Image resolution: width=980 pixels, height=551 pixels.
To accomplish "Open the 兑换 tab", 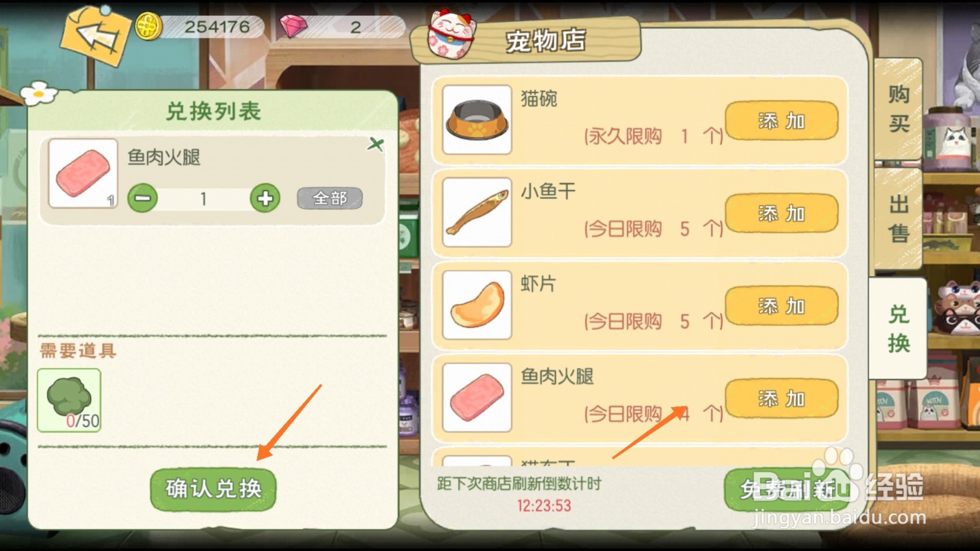I will click(898, 328).
